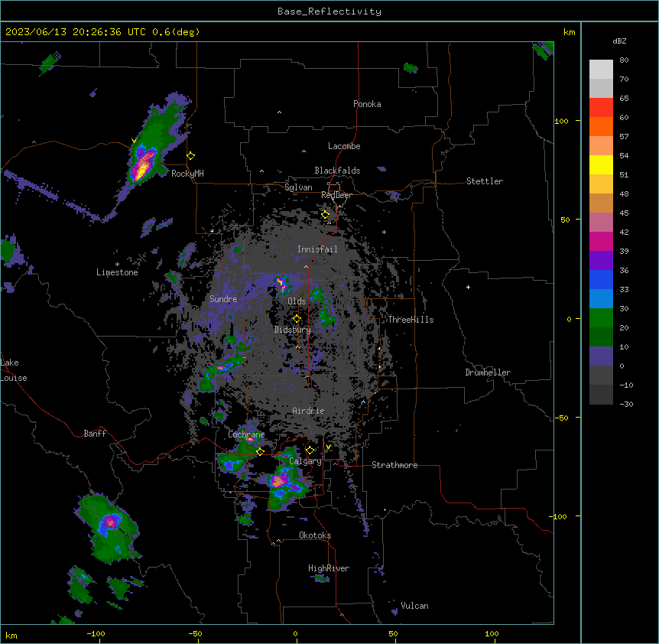The image size is (659, 644).
Task: Click the yellow diamond marker below Cochrane
Action: (x=260, y=451)
